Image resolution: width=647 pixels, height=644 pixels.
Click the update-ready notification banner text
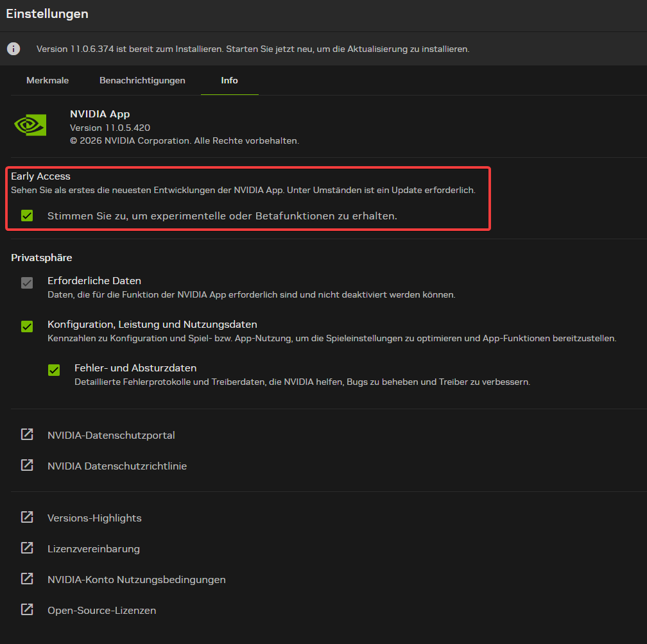pyautogui.click(x=253, y=49)
